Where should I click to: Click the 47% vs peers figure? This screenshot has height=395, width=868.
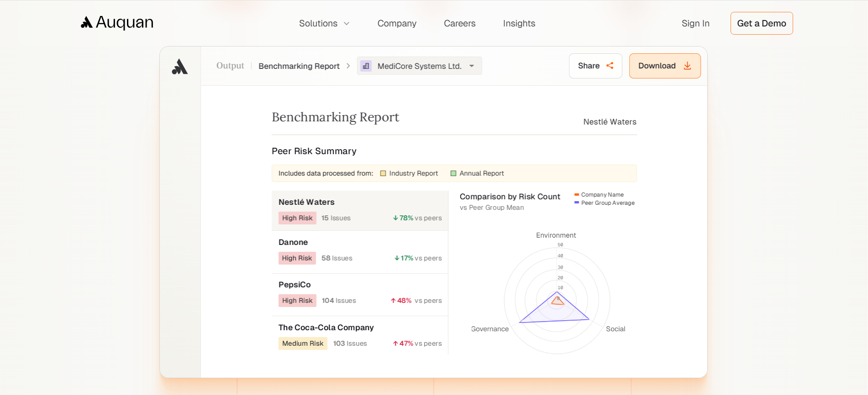pos(417,343)
